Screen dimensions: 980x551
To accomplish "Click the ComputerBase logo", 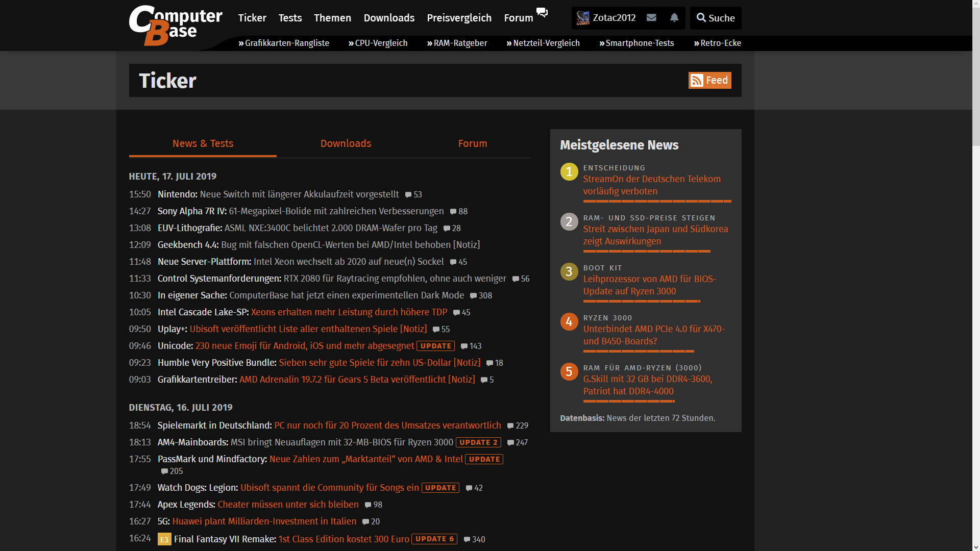I will point(175,26).
